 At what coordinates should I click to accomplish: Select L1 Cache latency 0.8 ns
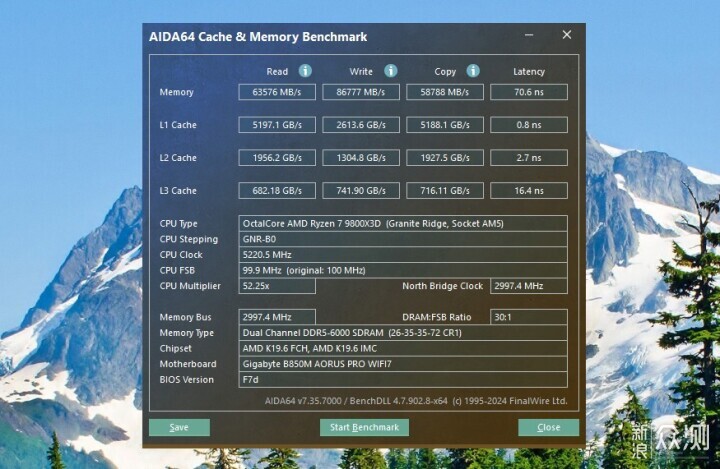529,124
